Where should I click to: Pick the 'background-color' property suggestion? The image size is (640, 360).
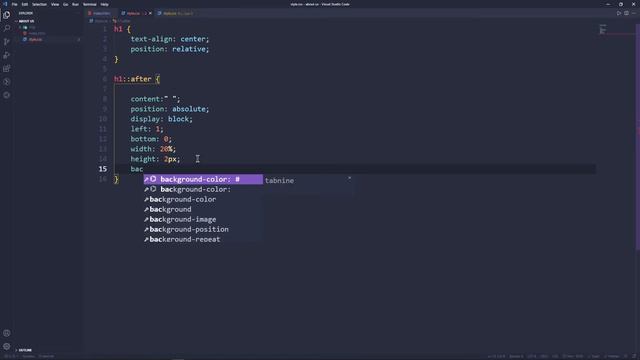click(203, 199)
